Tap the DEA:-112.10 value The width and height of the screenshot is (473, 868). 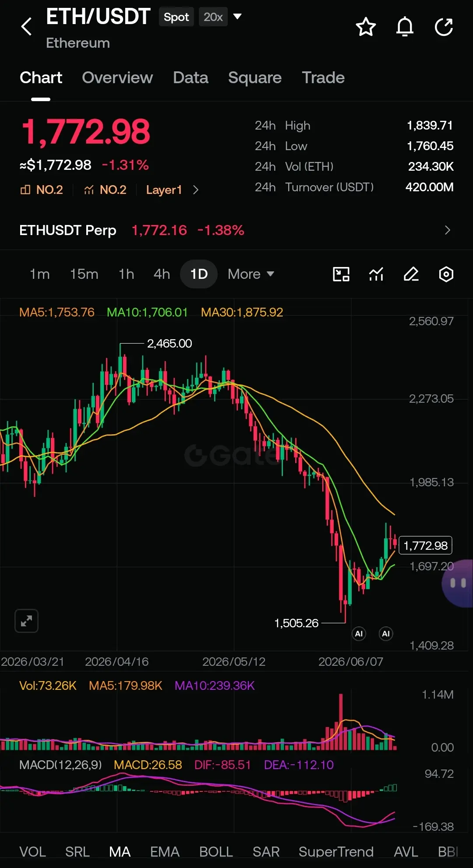pos(299,765)
